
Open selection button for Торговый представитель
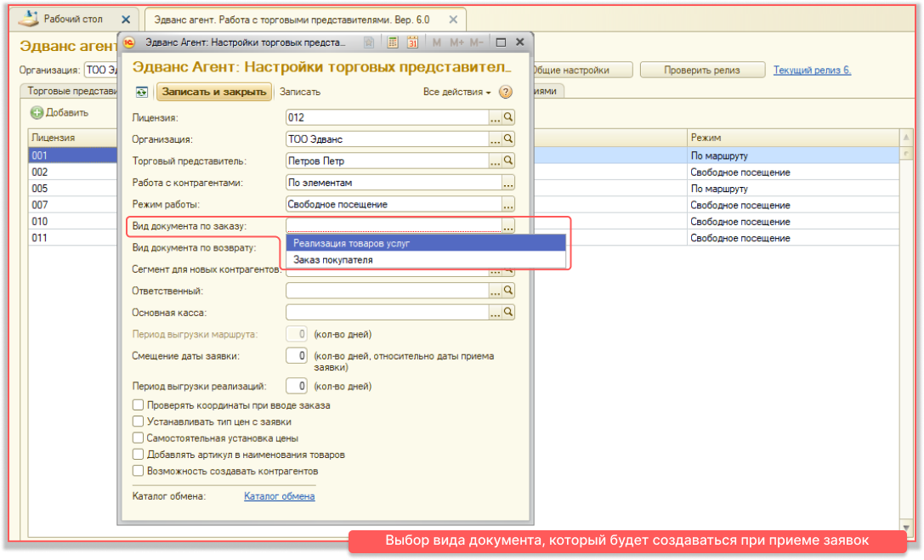coord(496,161)
